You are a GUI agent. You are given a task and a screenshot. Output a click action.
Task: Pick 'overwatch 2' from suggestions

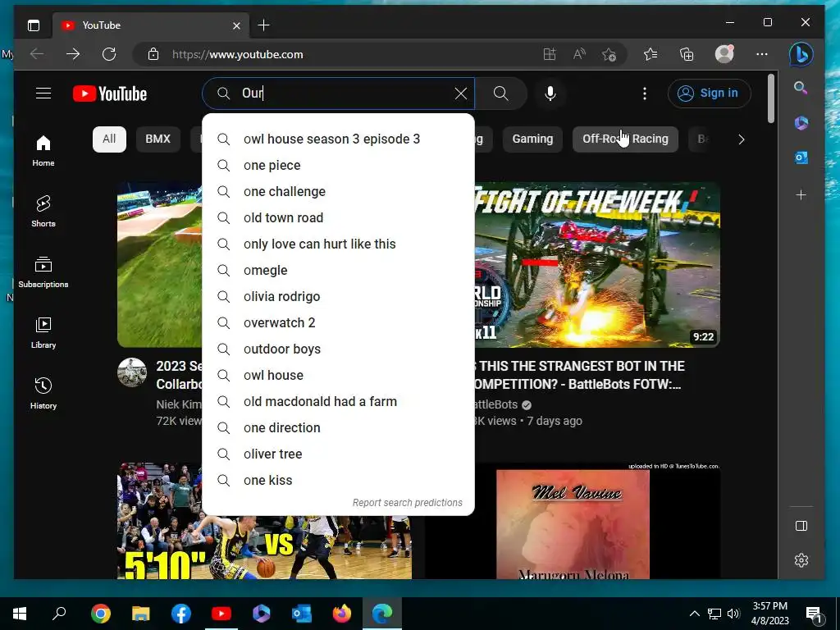(x=339, y=323)
